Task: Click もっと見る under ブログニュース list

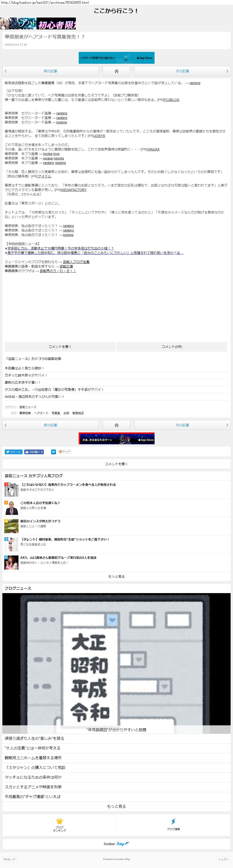Action: click(116, 806)
